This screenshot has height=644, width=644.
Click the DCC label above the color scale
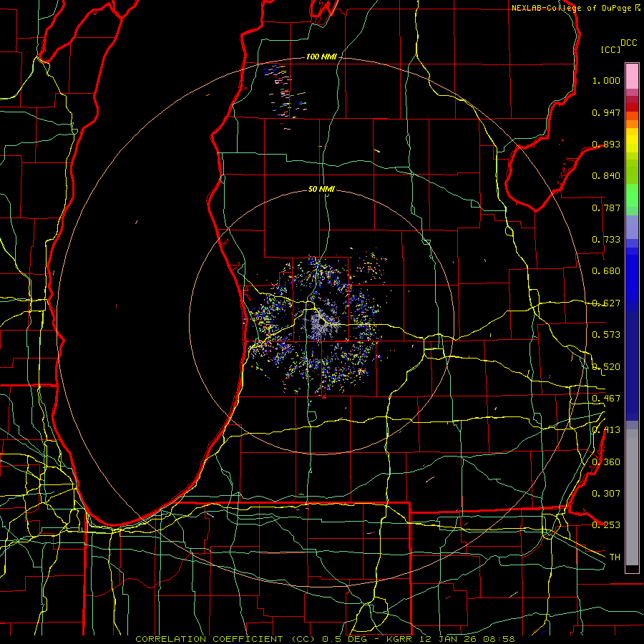tap(629, 43)
